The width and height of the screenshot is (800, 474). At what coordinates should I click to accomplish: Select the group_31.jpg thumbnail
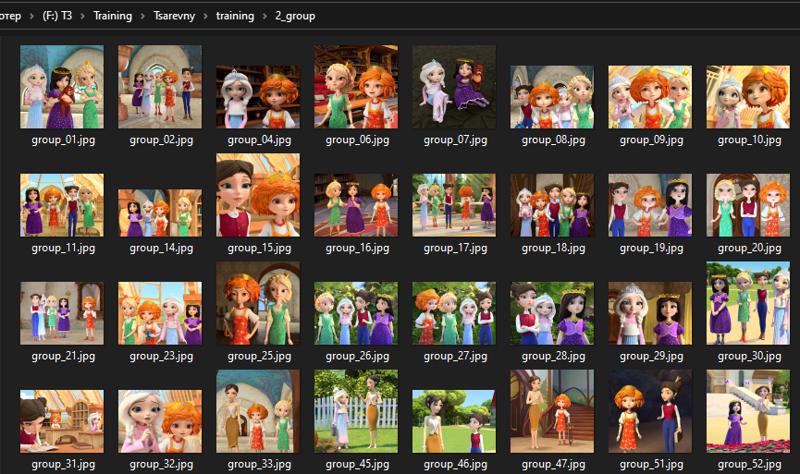tap(62, 421)
